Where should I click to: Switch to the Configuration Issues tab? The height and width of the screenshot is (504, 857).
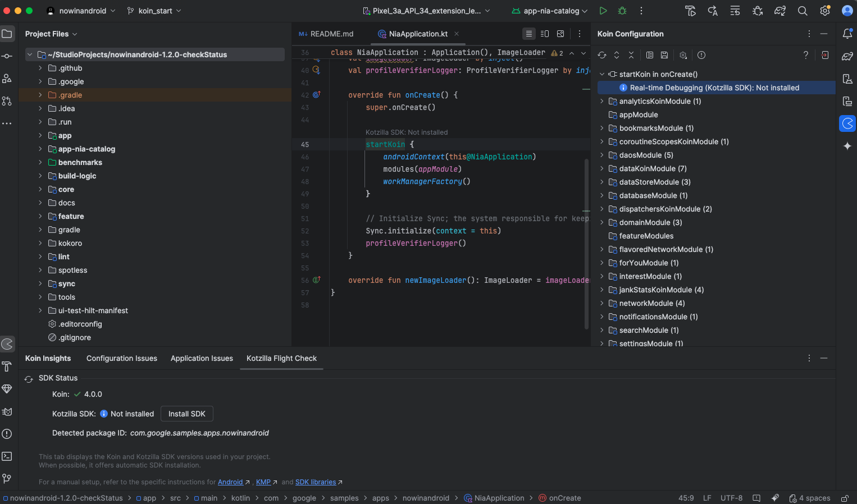(x=122, y=358)
